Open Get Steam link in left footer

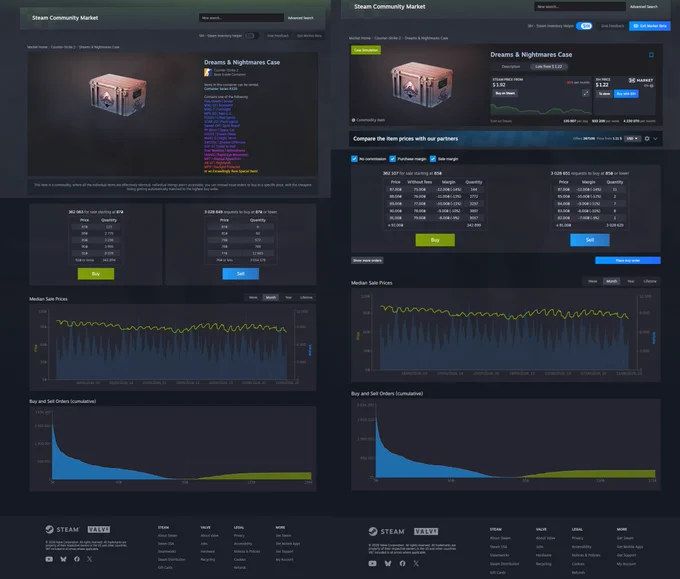coord(283,536)
